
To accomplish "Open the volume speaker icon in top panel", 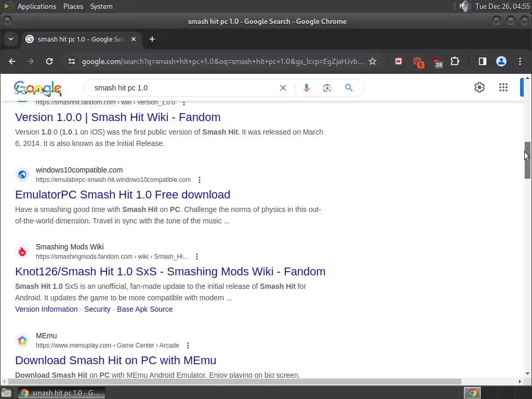I will [464, 6].
